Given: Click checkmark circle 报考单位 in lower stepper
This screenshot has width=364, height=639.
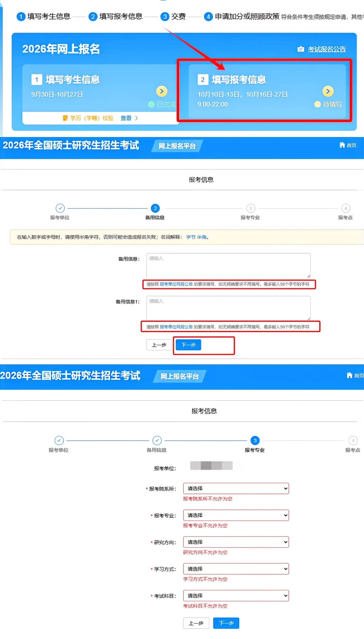Looking at the screenshot, I should 59,440.
